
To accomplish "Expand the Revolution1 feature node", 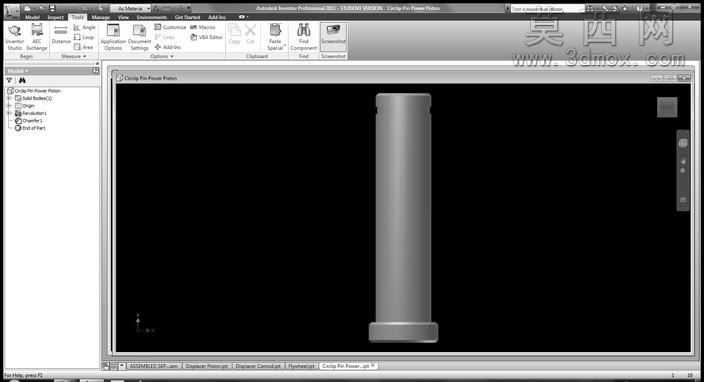I will (9, 113).
